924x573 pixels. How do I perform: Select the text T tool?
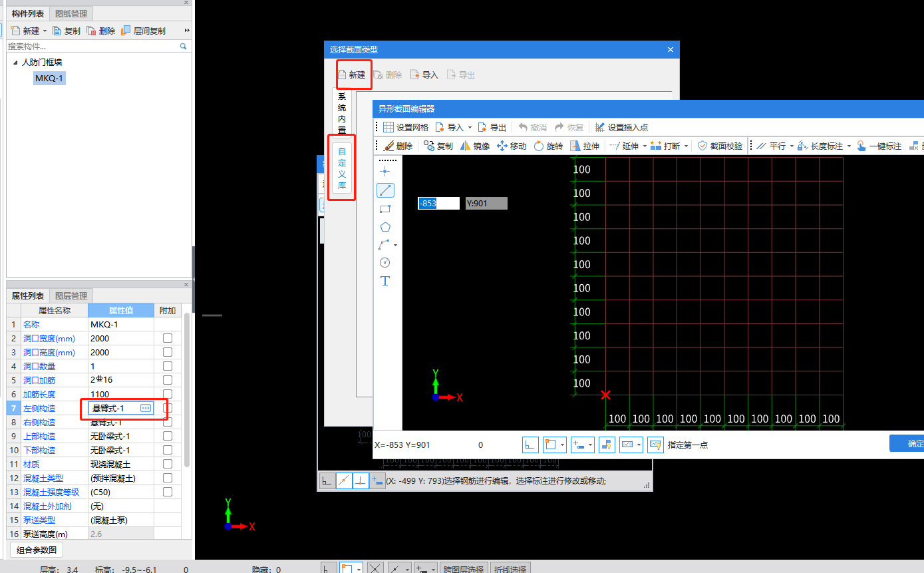(385, 281)
